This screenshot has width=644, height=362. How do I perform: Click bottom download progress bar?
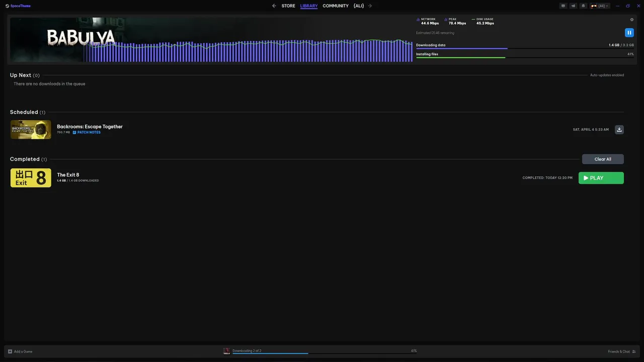pos(325,353)
